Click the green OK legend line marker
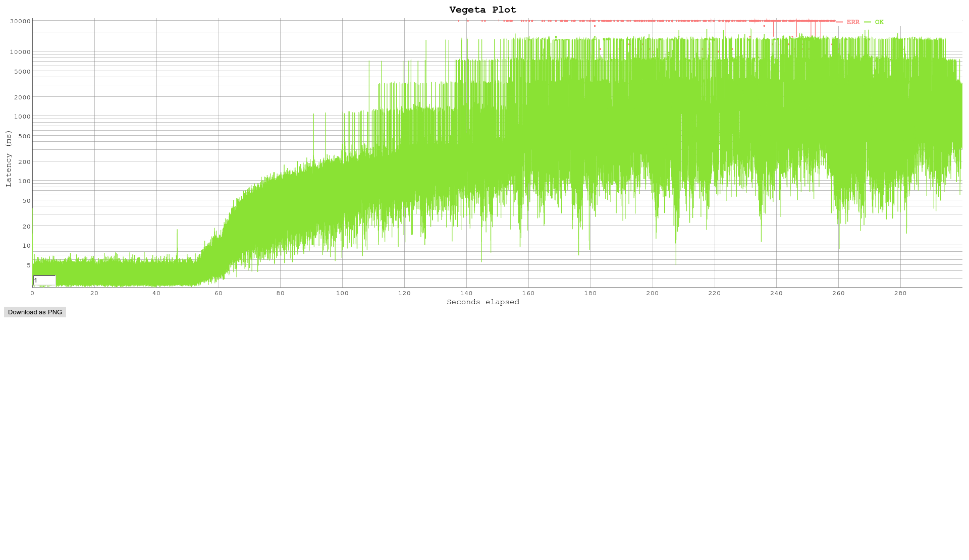 868,22
